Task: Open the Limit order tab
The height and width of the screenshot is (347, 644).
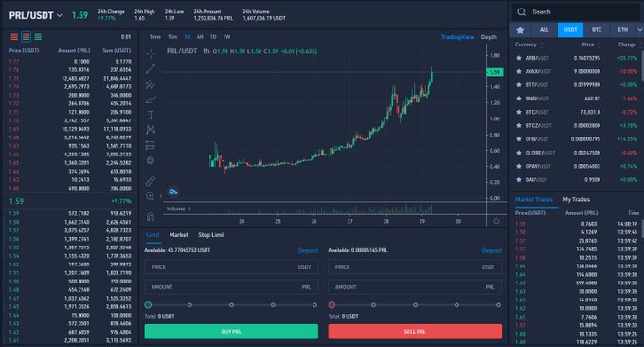Action: (152, 235)
